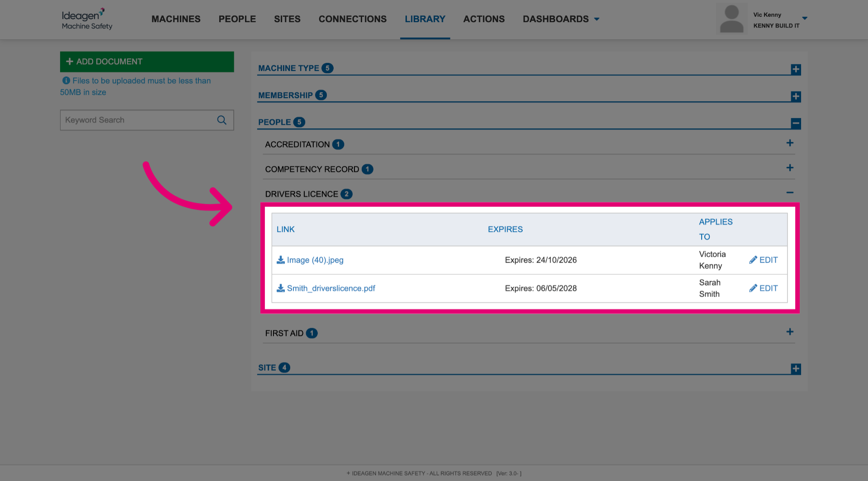868x481 pixels.
Task: Click the Site count badge 4
Action: [284, 368]
